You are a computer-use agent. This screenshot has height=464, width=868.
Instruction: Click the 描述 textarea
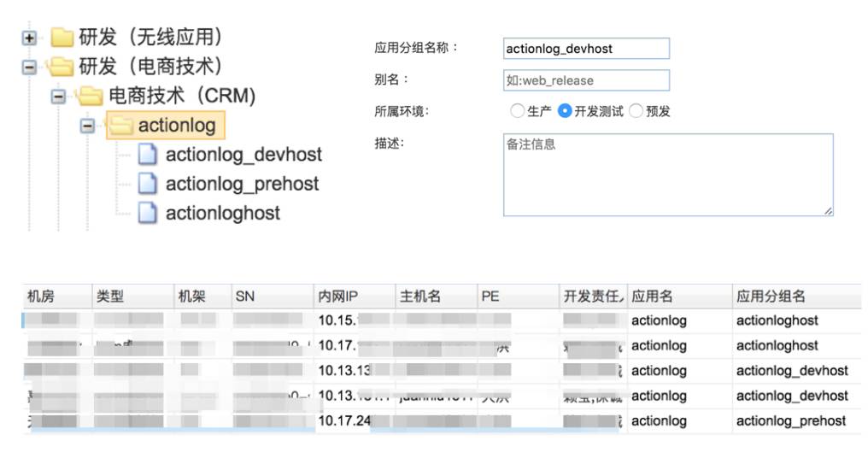click(668, 174)
